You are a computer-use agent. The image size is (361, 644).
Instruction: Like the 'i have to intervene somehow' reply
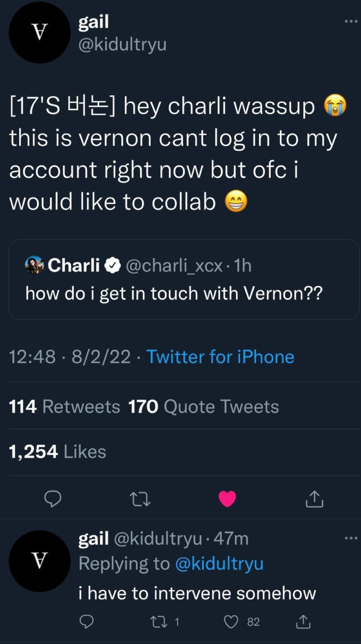[231, 622]
